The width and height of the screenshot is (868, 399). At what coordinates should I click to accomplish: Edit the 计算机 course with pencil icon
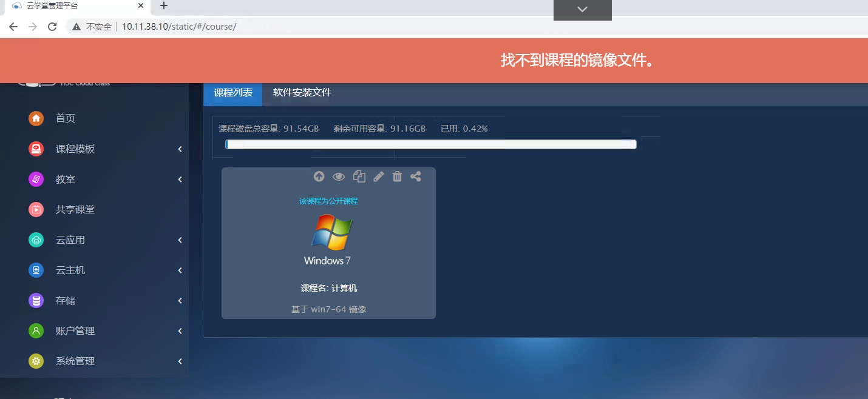pyautogui.click(x=378, y=176)
